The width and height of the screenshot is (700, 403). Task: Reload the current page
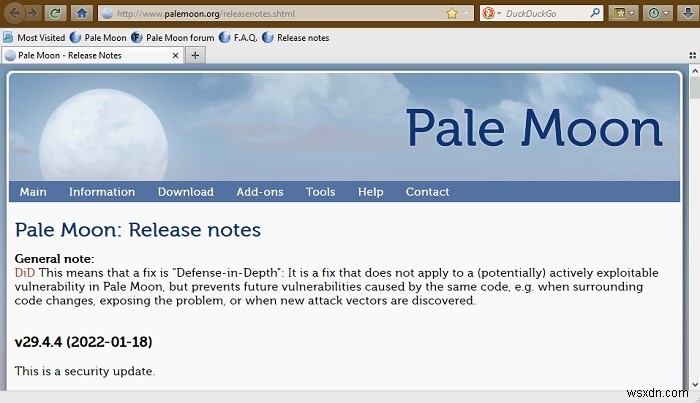point(55,13)
